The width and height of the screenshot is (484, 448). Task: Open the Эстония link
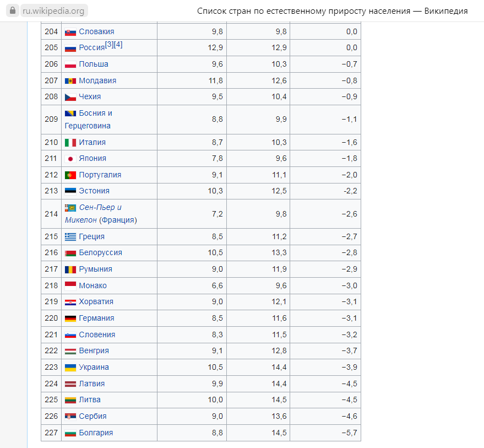pos(94,191)
